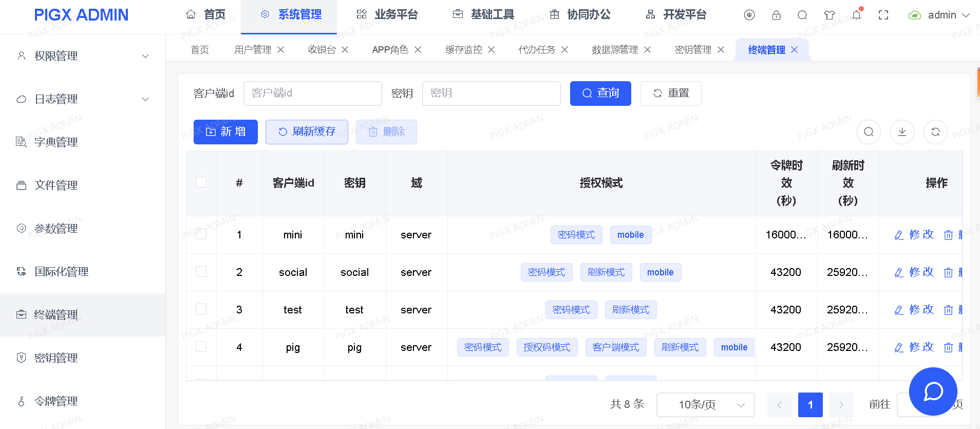Open the 业务平台 top menu
Screen dimensions: 980x429
(x=387, y=15)
